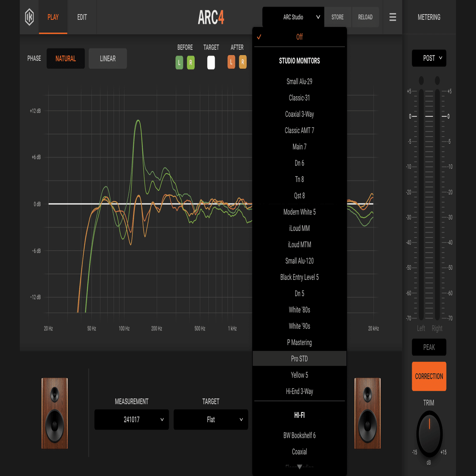This screenshot has width=476, height=476.
Task: Click the left wooden speaker image
Action: (x=55, y=413)
